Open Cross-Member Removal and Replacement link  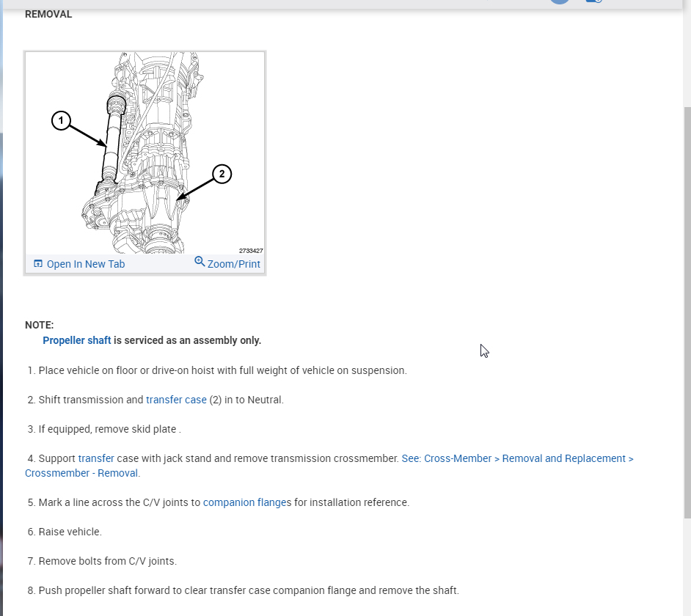(329, 466)
